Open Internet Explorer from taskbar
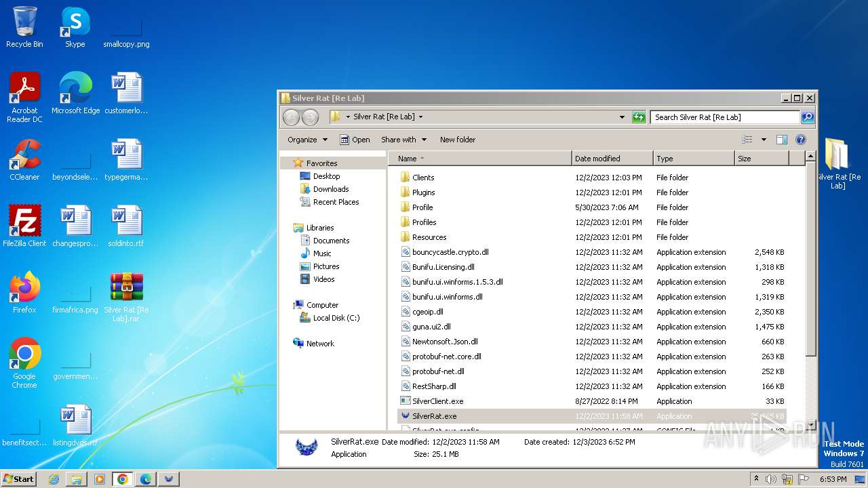This screenshot has width=868, height=488. coord(54,479)
